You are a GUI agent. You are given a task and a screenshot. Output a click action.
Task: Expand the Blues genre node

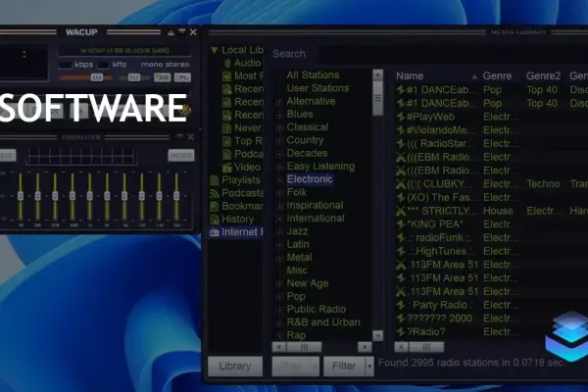pyautogui.click(x=279, y=116)
